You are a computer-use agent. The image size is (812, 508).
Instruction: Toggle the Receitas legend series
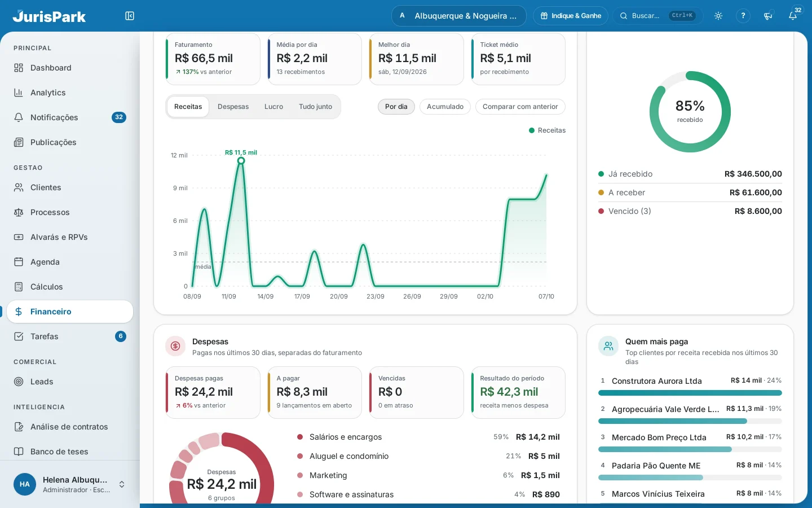(x=547, y=130)
